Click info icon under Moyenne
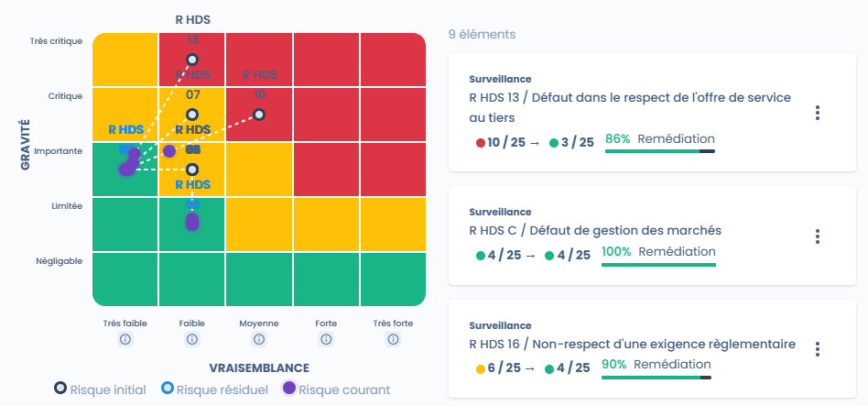This screenshot has width=868, height=406. (259, 339)
